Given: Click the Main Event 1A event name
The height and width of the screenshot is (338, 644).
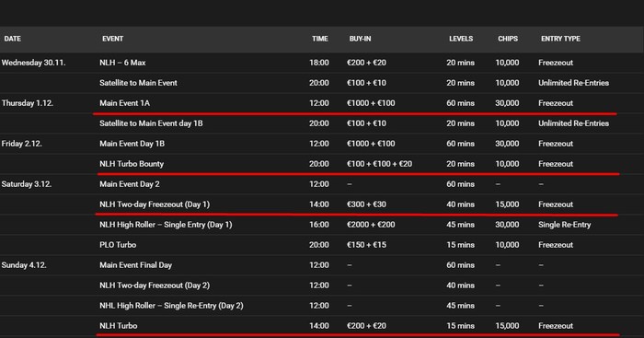Looking at the screenshot, I should (124, 103).
